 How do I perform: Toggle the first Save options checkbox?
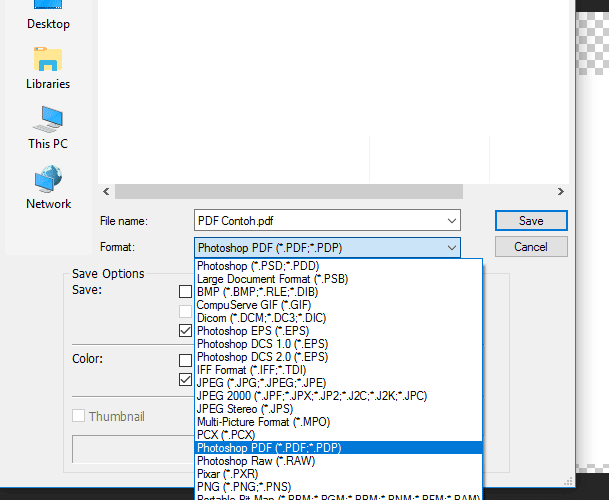185,291
